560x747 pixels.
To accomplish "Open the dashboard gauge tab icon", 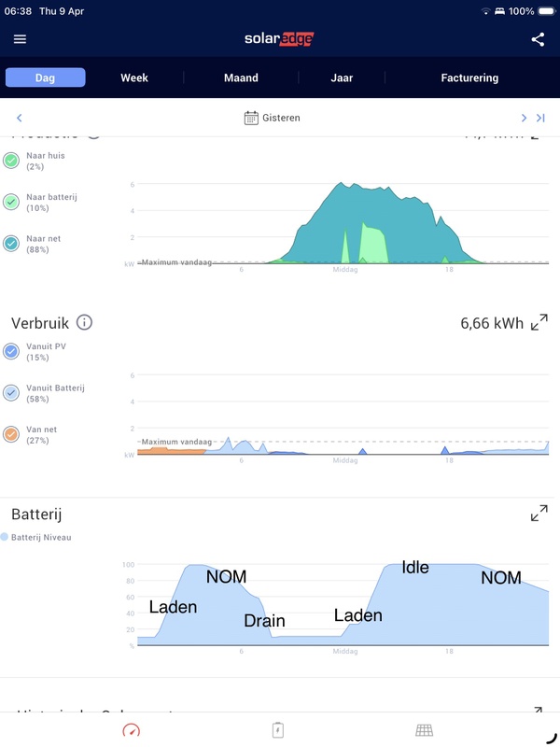I will (x=132, y=730).
